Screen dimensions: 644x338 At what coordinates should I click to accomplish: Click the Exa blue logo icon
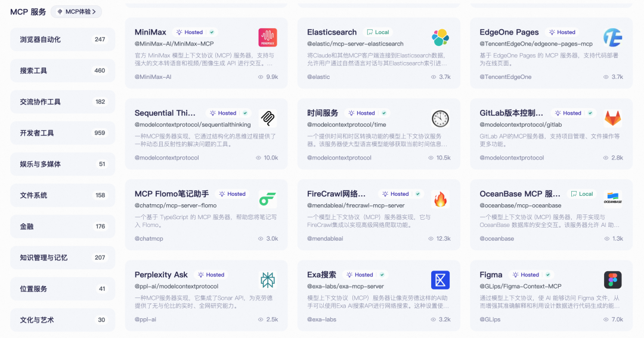click(440, 280)
